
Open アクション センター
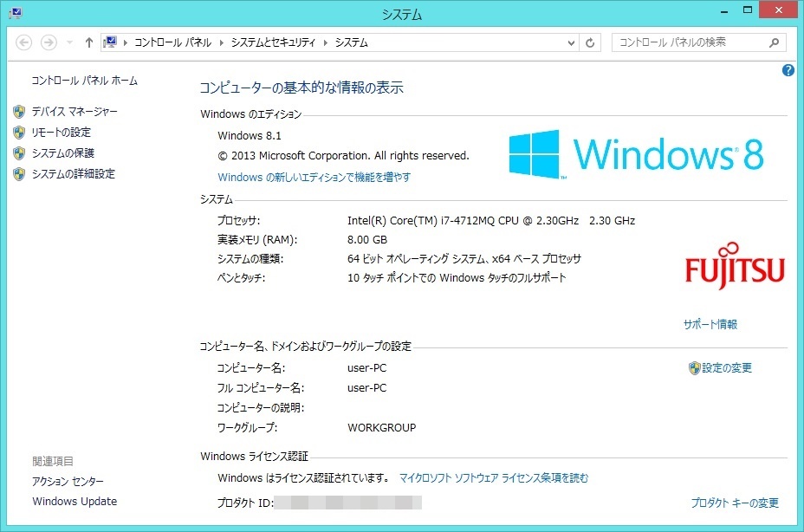(x=68, y=481)
